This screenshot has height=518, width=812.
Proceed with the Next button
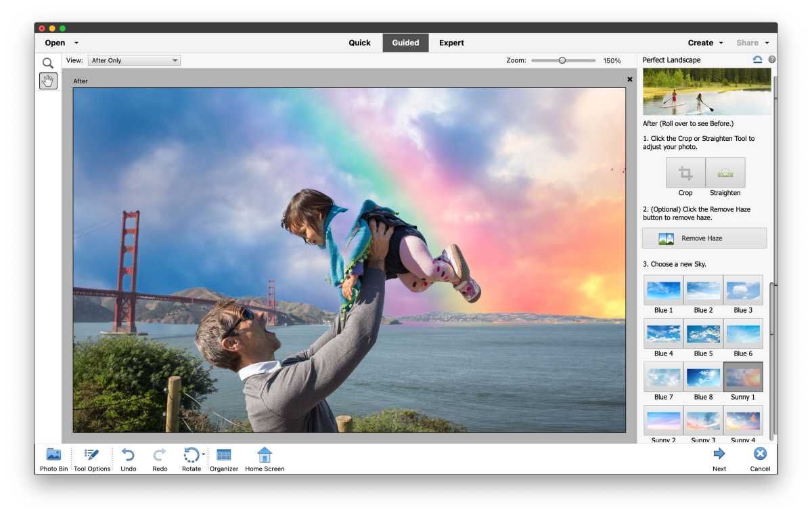(719, 458)
